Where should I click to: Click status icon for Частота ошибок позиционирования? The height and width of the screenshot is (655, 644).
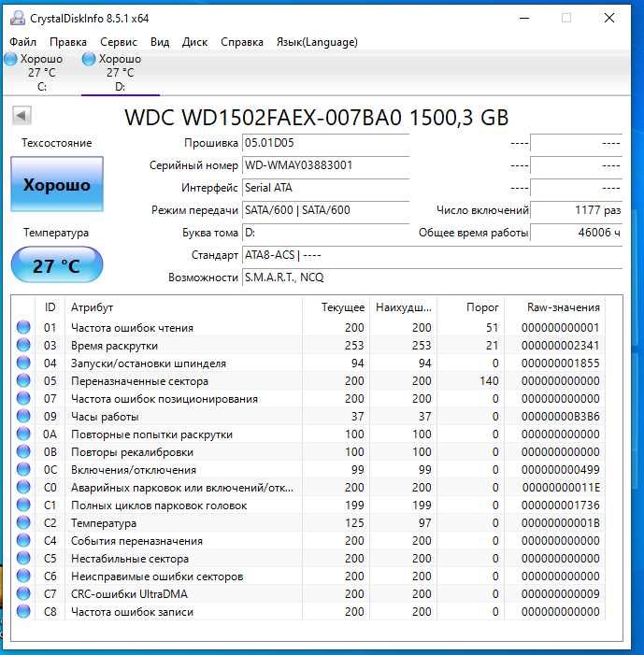[x=23, y=399]
